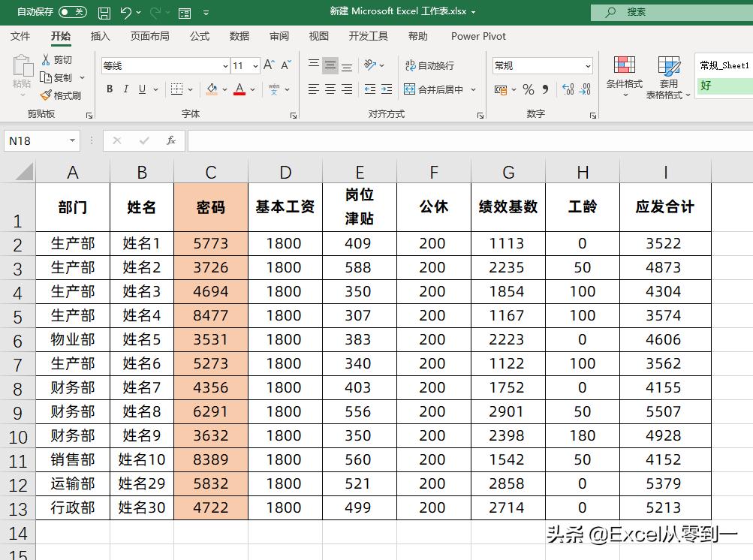Click the Percent Style icon
This screenshot has height=560, width=753.
click(x=529, y=89)
